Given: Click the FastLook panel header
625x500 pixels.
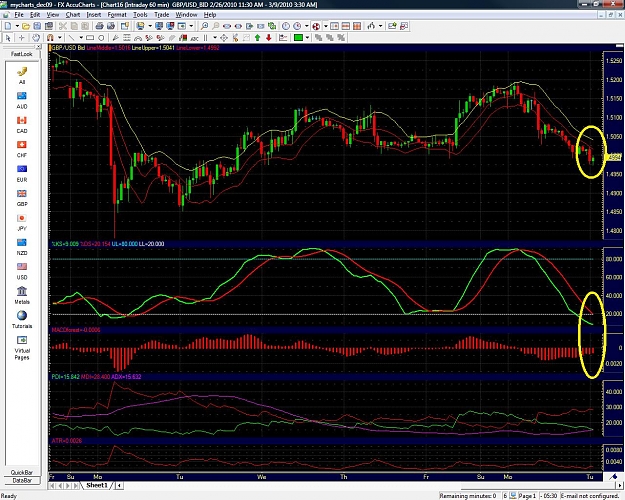Looking at the screenshot, I should tap(22, 54).
